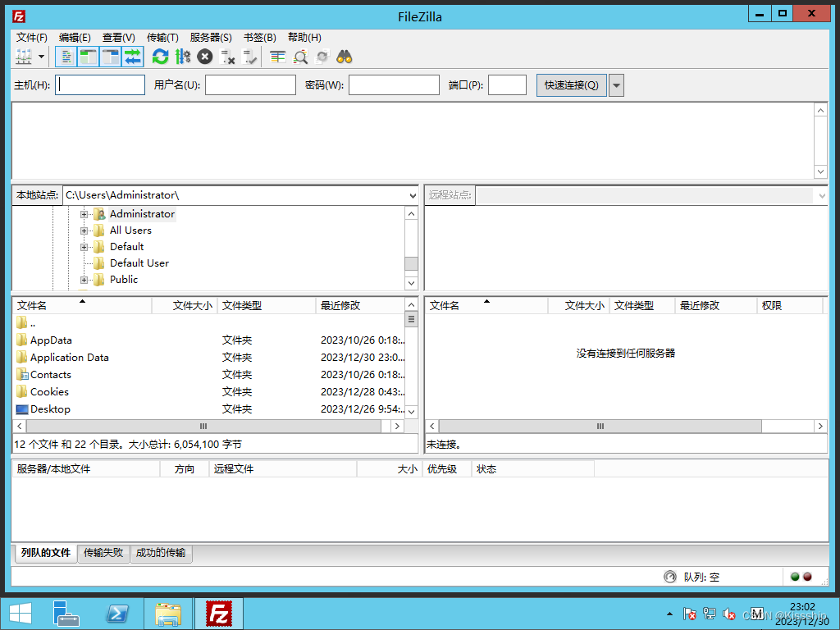The image size is (840, 630).
Task: Expand the Public tree node
Action: click(84, 281)
